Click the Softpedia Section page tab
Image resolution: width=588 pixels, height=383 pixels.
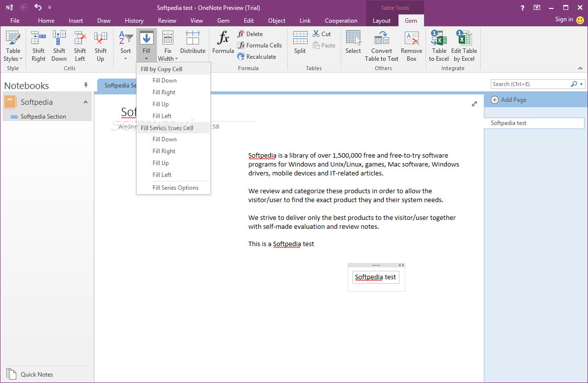click(x=117, y=85)
